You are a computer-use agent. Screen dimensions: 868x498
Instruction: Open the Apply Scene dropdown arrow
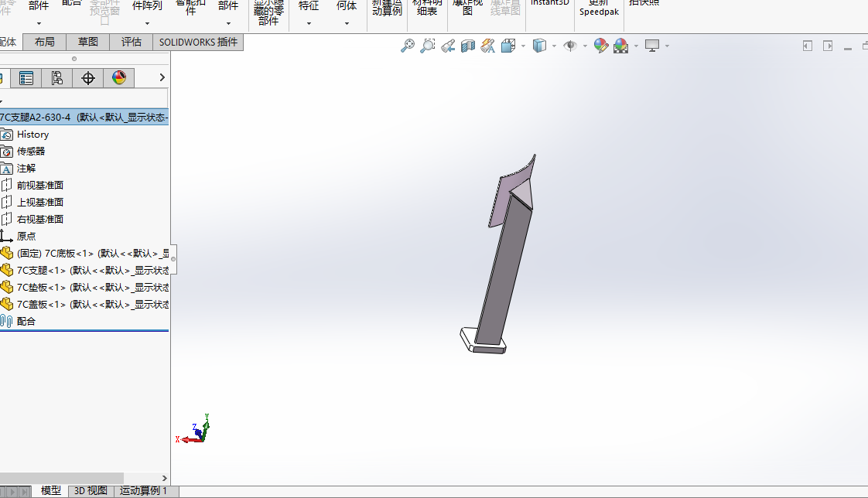(636, 46)
